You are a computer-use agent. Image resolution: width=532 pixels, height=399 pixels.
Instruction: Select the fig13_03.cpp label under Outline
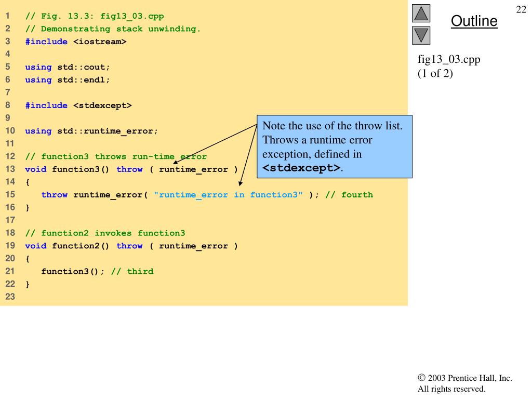[449, 59]
